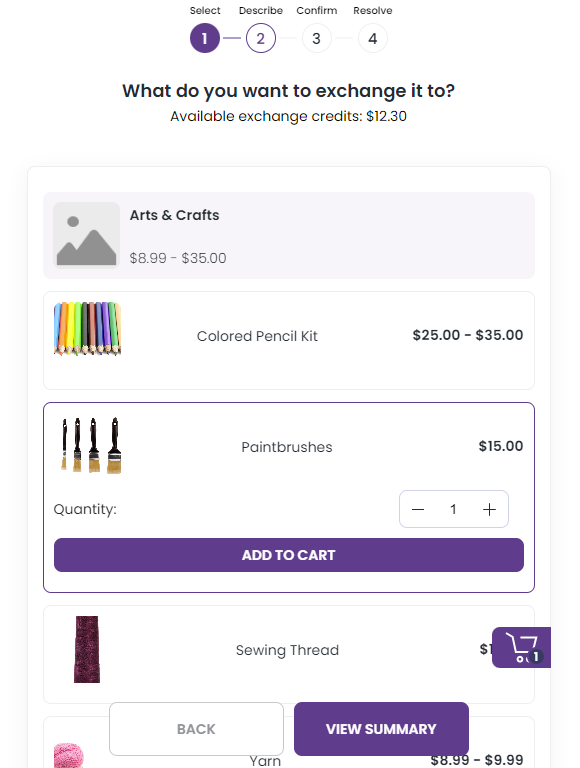Decrease Paintbrushes quantity with minus icon
Image resolution: width=580 pixels, height=768 pixels.
[418, 509]
